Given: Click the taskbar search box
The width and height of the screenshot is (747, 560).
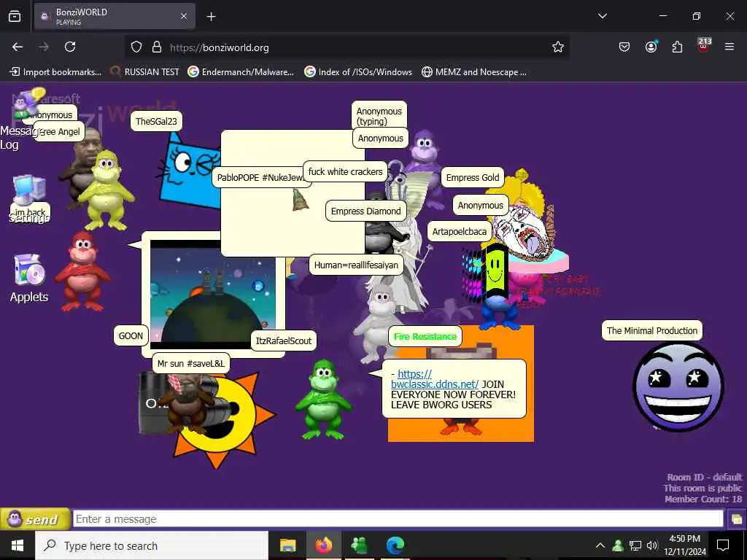Looking at the screenshot, I should click(152, 545).
